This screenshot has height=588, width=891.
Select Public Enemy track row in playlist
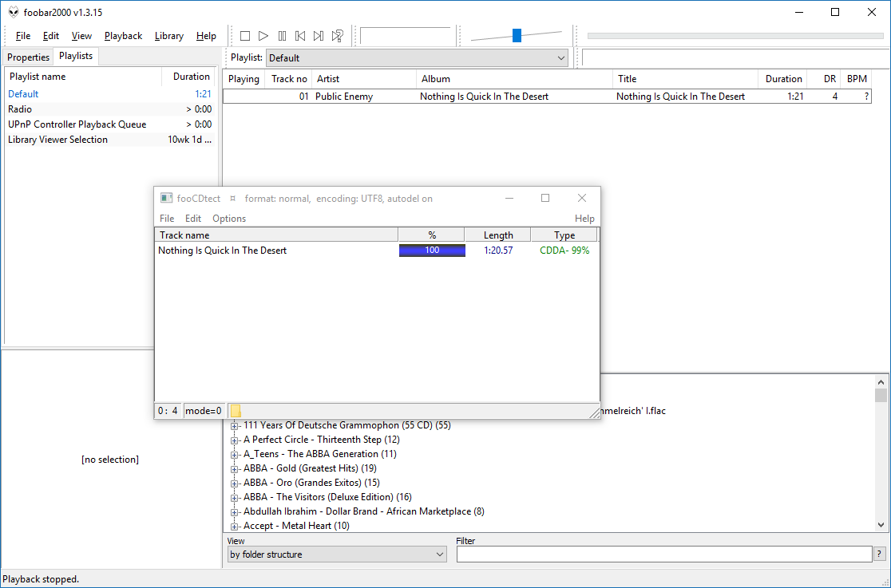(547, 97)
